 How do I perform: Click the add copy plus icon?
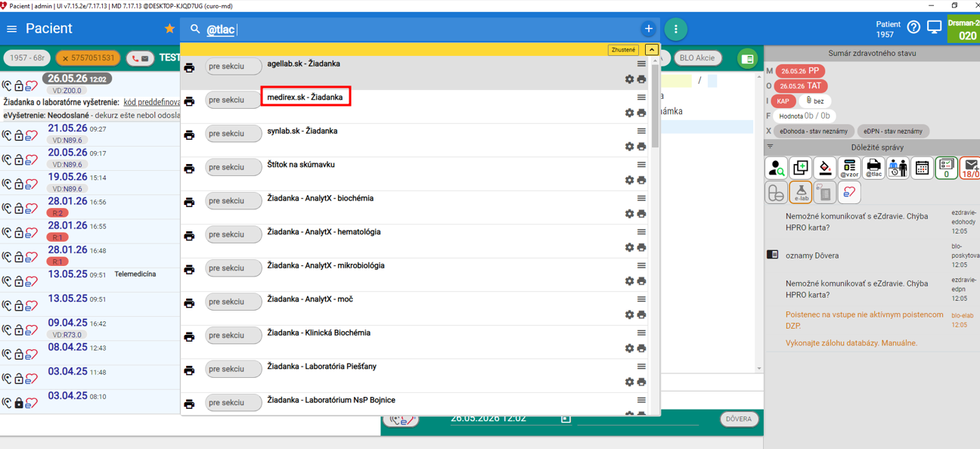coord(800,168)
